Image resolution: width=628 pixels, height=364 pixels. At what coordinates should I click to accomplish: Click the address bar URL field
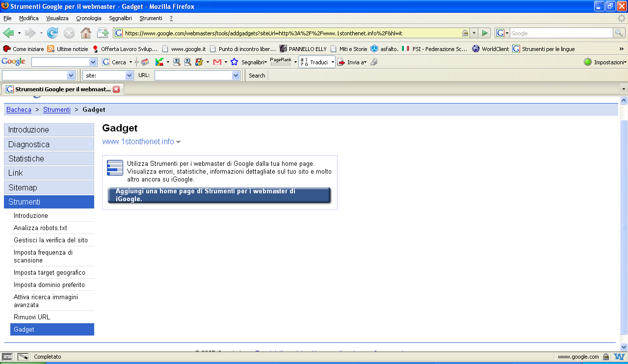tap(291, 33)
